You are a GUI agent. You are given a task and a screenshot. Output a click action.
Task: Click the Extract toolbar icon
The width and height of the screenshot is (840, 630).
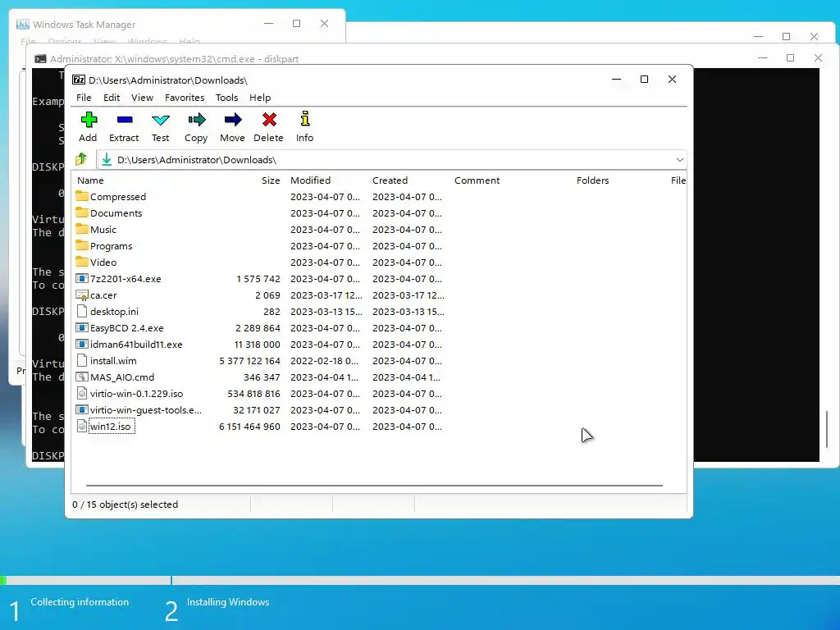(125, 120)
